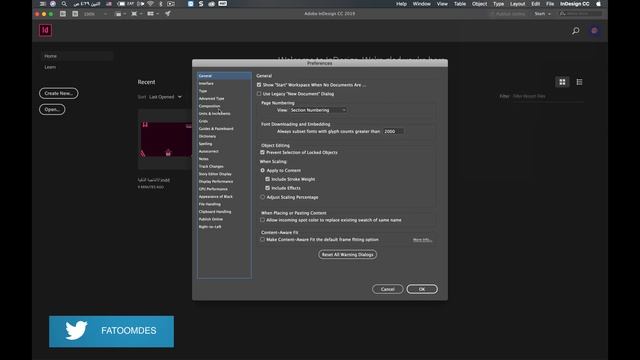Open the Layout menu
640x360 pixels.
(517, 4)
